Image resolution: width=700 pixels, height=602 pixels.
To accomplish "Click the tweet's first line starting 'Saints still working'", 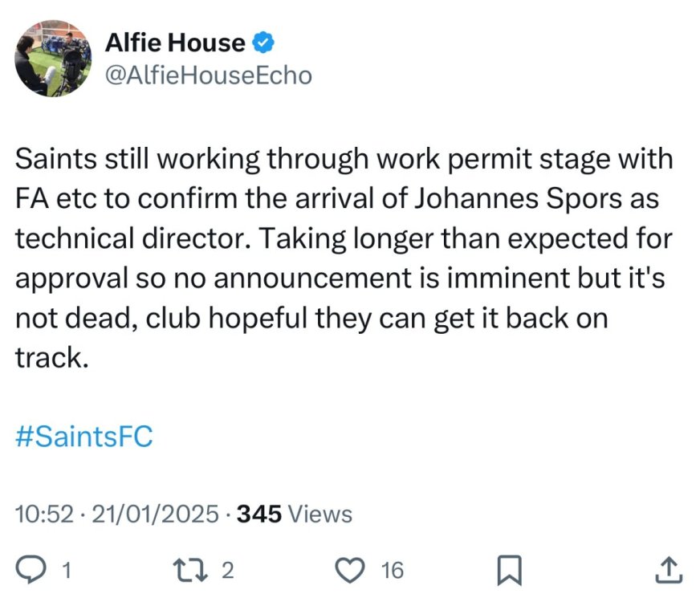I will [x=345, y=159].
